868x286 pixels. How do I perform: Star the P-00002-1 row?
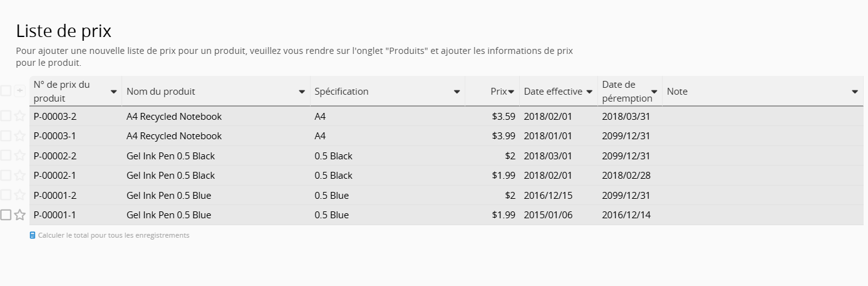(x=20, y=176)
